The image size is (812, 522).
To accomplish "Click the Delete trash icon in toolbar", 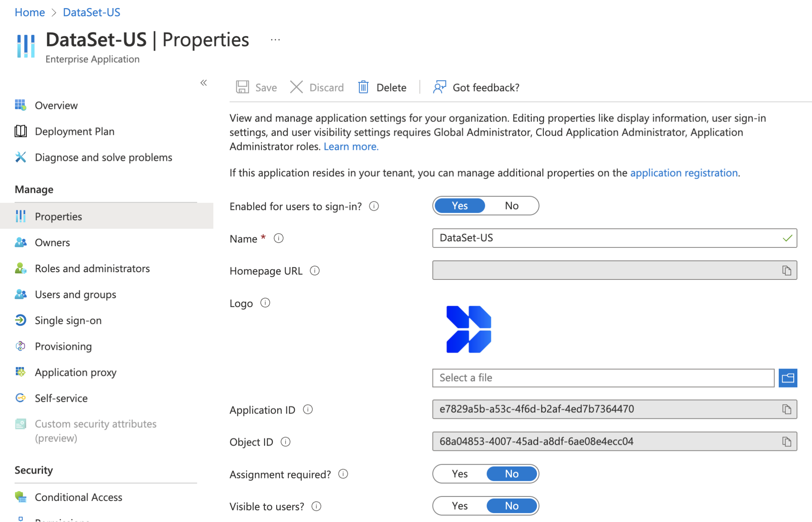I will (x=363, y=87).
